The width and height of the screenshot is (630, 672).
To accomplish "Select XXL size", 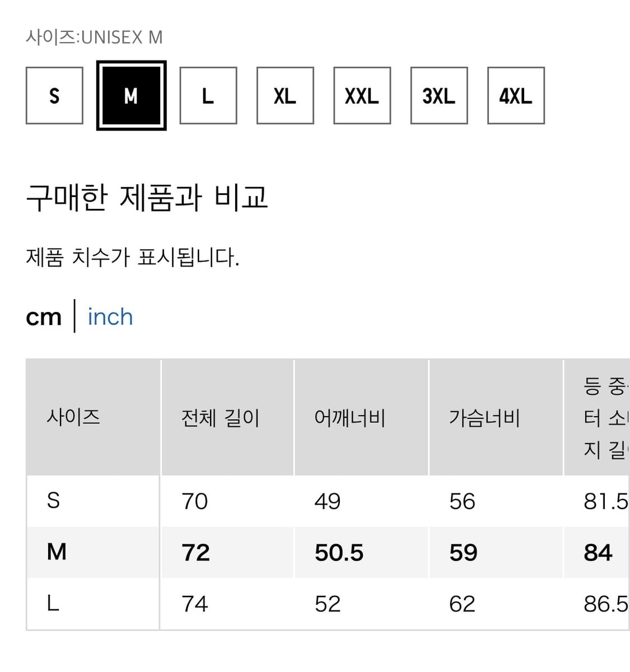I will point(362,96).
